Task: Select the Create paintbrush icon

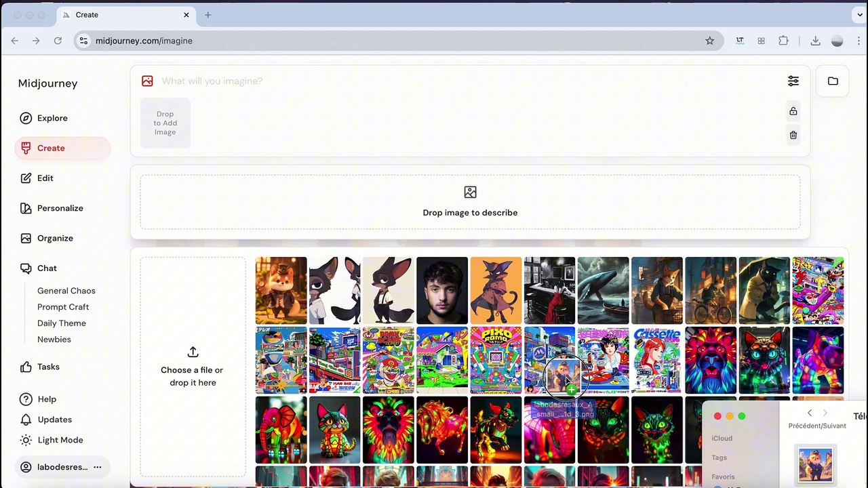Action: click(26, 148)
